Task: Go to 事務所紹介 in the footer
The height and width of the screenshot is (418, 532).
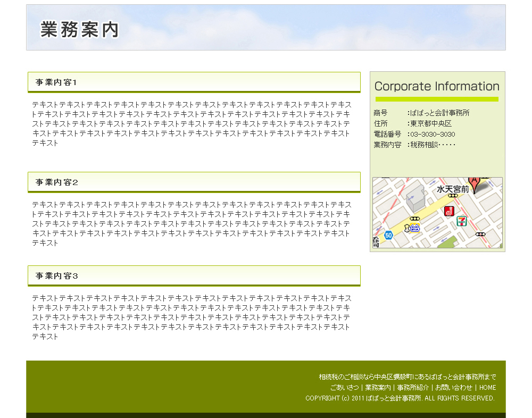Action: click(x=412, y=388)
